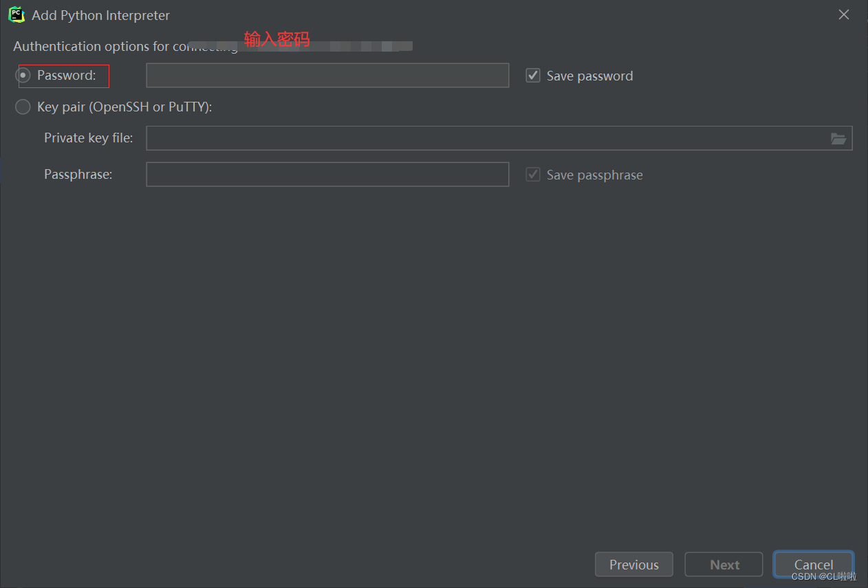Click inside the Passphrase text field
Image resolution: width=868 pixels, height=588 pixels.
pos(327,175)
